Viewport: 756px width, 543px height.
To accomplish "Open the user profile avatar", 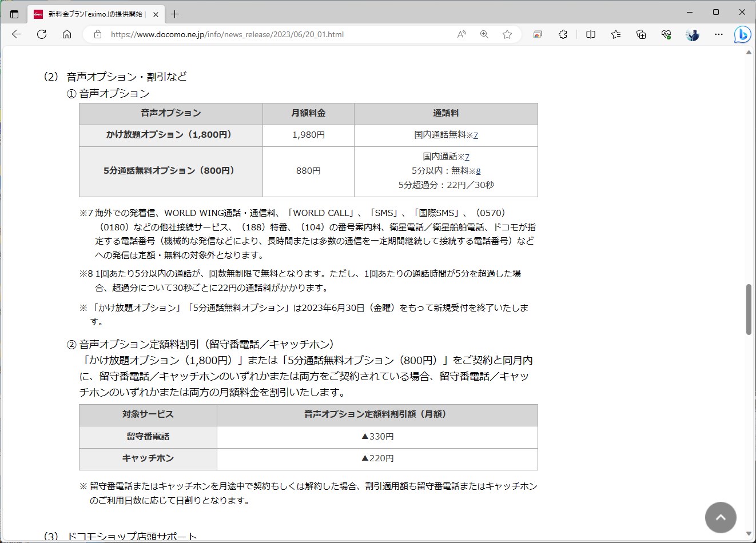I will pos(692,34).
